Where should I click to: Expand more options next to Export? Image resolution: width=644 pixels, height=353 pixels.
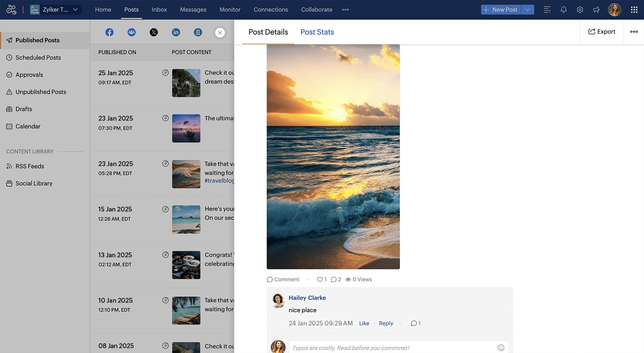pyautogui.click(x=634, y=32)
